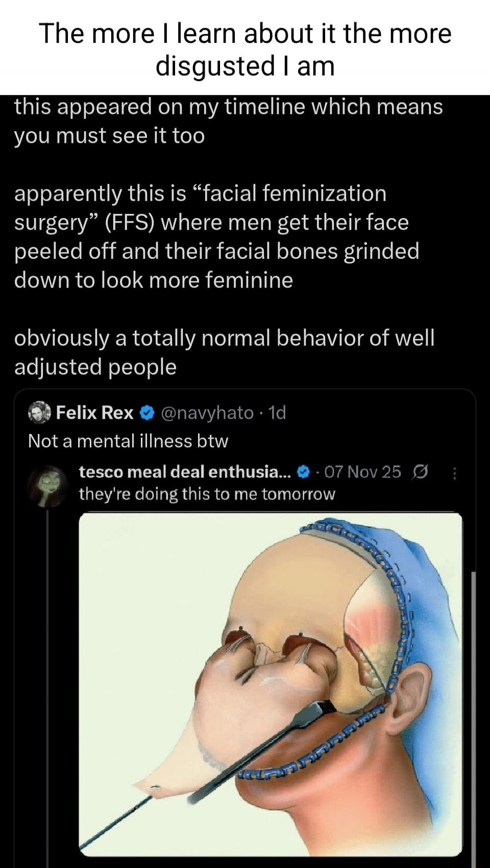Click the headline about being disgusted

[x=245, y=49]
